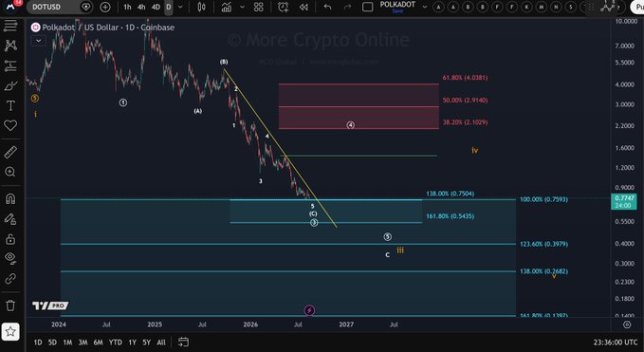
Task: Open the user profile menu with notification badge
Action: tap(12, 6)
